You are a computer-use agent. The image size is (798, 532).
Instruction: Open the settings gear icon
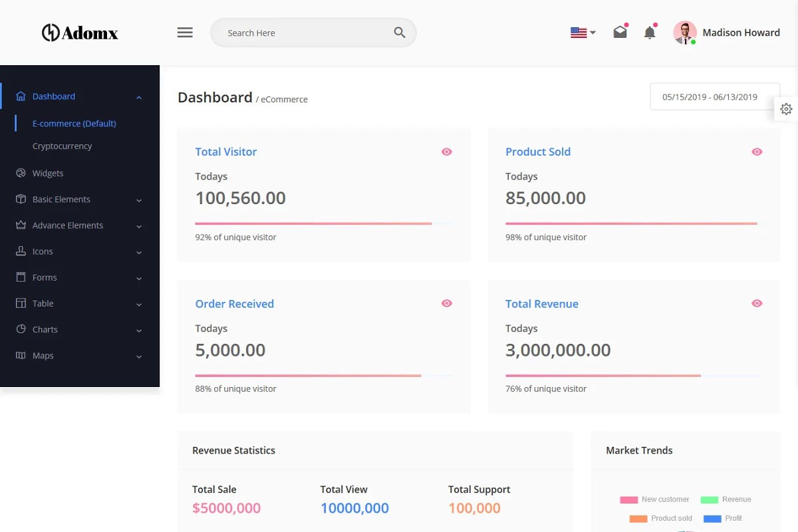pos(786,109)
